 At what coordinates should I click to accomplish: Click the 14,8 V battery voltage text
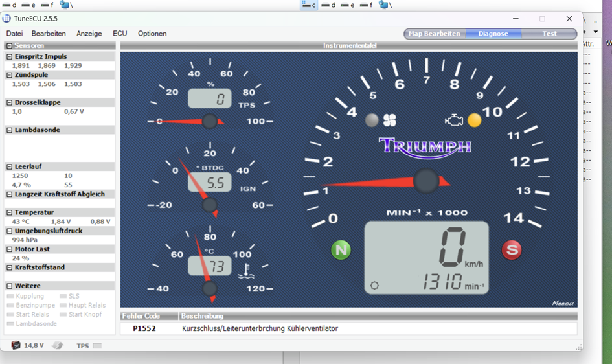point(34,346)
